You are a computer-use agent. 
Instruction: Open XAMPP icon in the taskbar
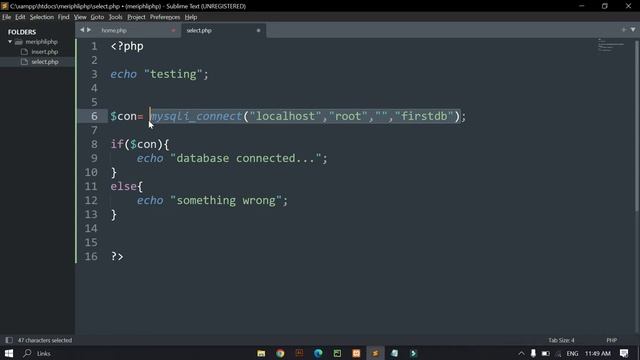click(356, 353)
